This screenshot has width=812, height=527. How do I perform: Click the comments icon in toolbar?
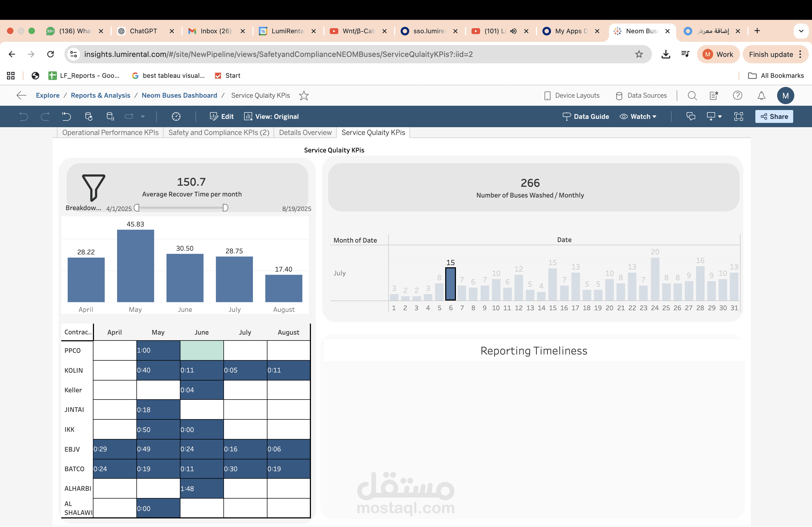click(691, 116)
